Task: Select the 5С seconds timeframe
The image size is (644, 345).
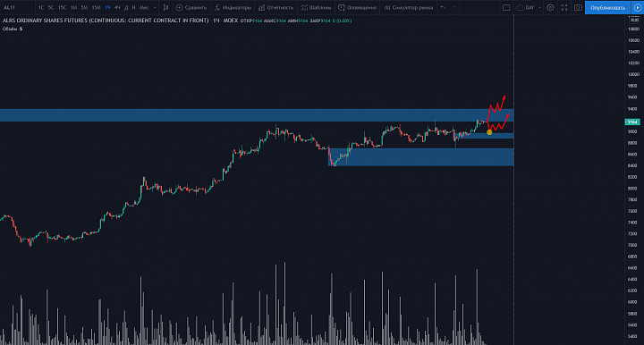Action: click(51, 7)
